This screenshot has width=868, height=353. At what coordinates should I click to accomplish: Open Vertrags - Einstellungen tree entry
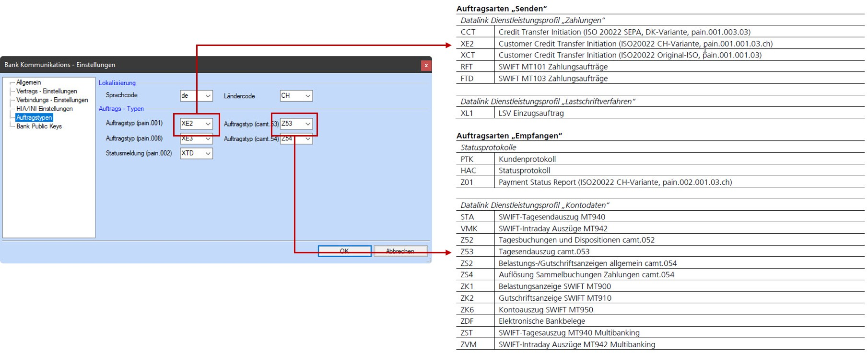point(47,91)
